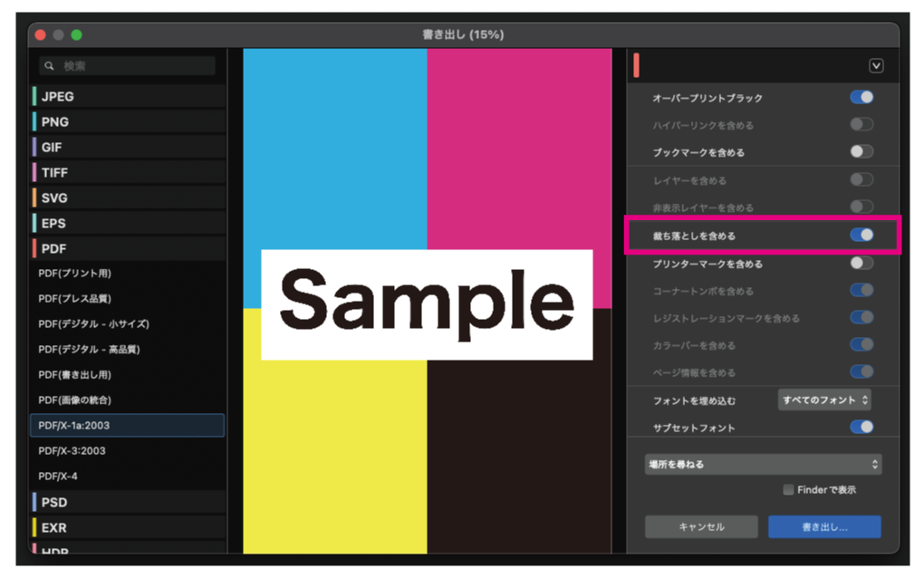Disable the オーバープリントブラック toggle

point(861,97)
